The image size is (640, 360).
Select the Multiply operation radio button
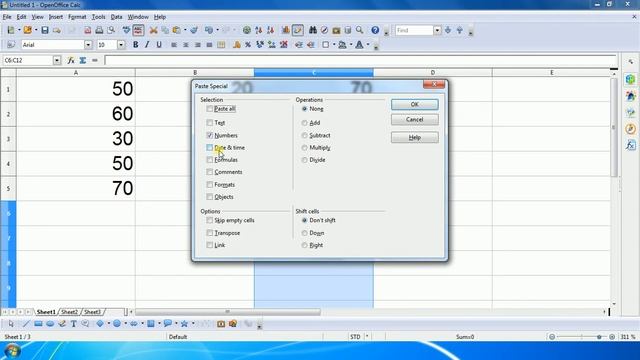click(x=304, y=147)
